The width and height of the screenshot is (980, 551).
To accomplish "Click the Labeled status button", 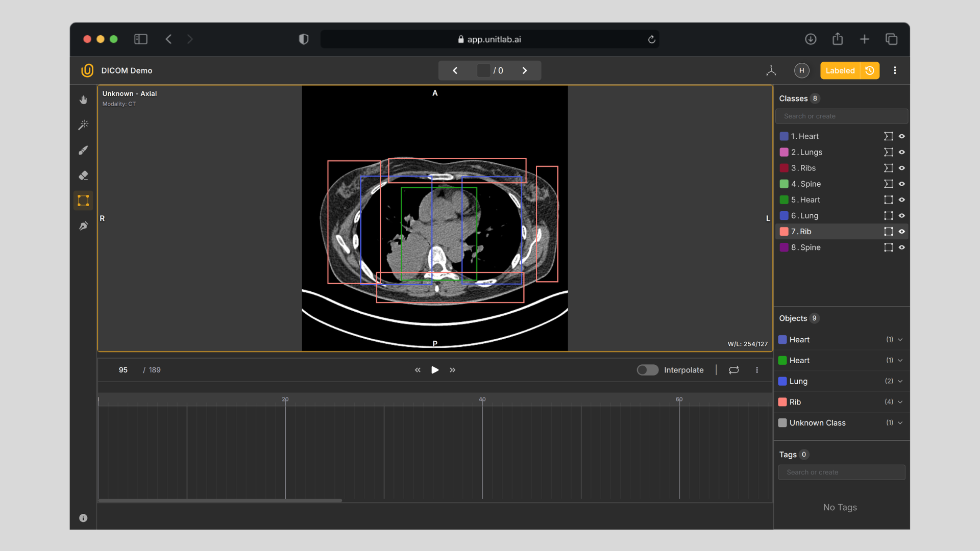I will click(840, 70).
